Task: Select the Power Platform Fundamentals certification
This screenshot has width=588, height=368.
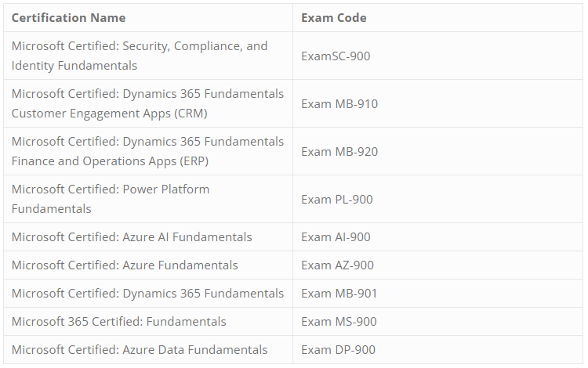Action: tap(111, 199)
